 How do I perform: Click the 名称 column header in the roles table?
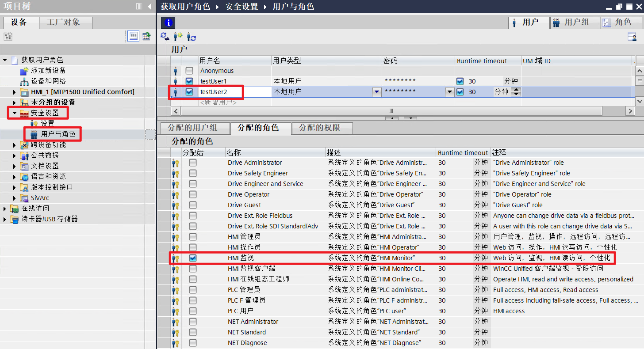[275, 152]
